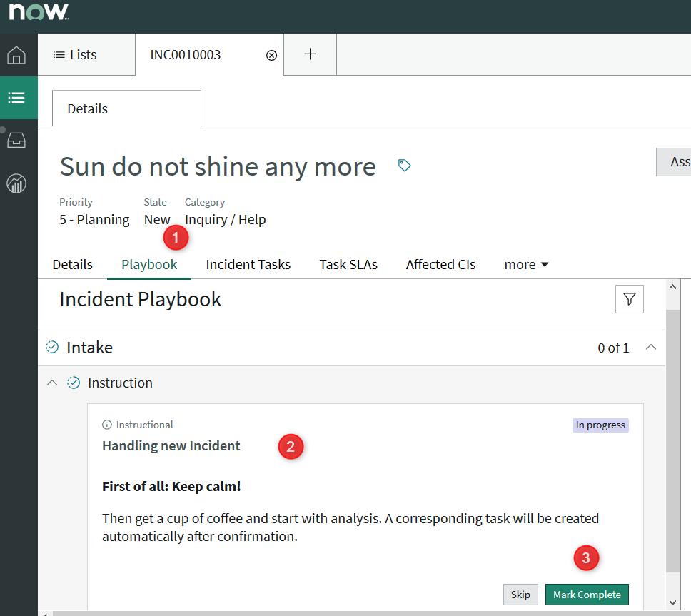This screenshot has height=616, width=691.
Task: Click the Instructional info icon
Action: pos(108,425)
